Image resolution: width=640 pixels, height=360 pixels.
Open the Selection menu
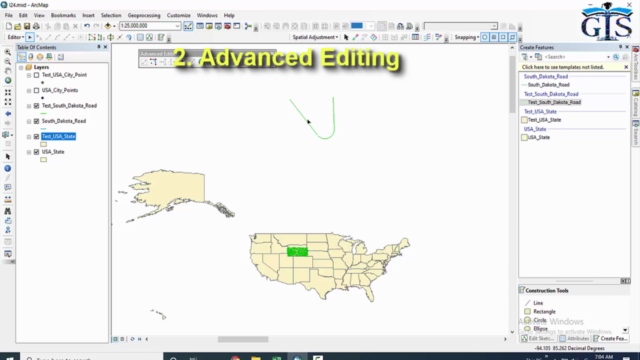coord(111,16)
